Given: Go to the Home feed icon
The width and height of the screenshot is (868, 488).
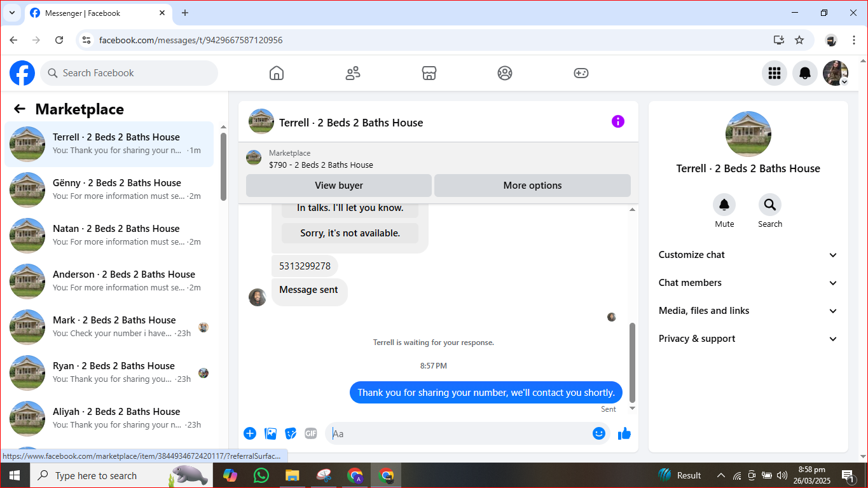Looking at the screenshot, I should (x=277, y=73).
